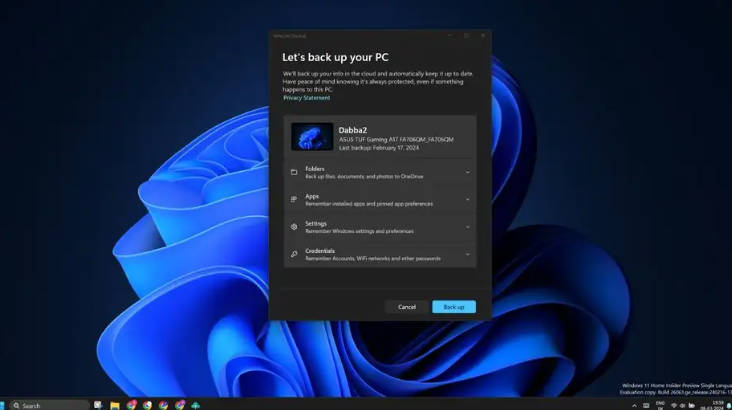Expand the Folders chevron

pos(468,172)
